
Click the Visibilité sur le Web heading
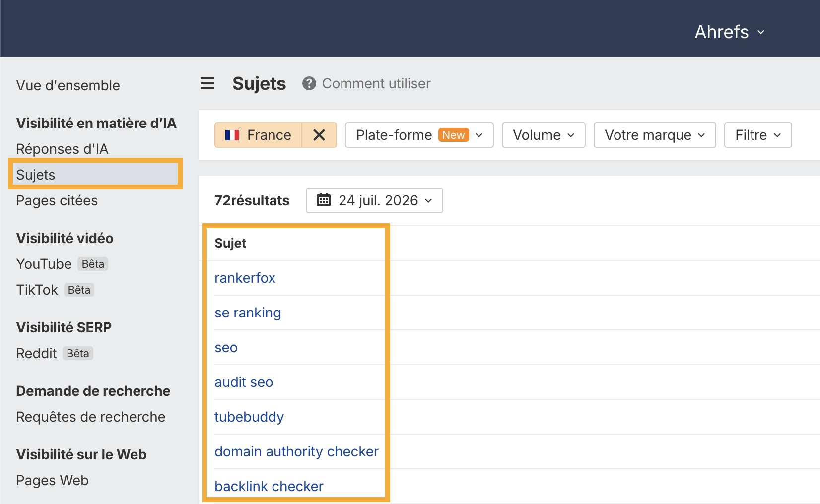point(81,454)
